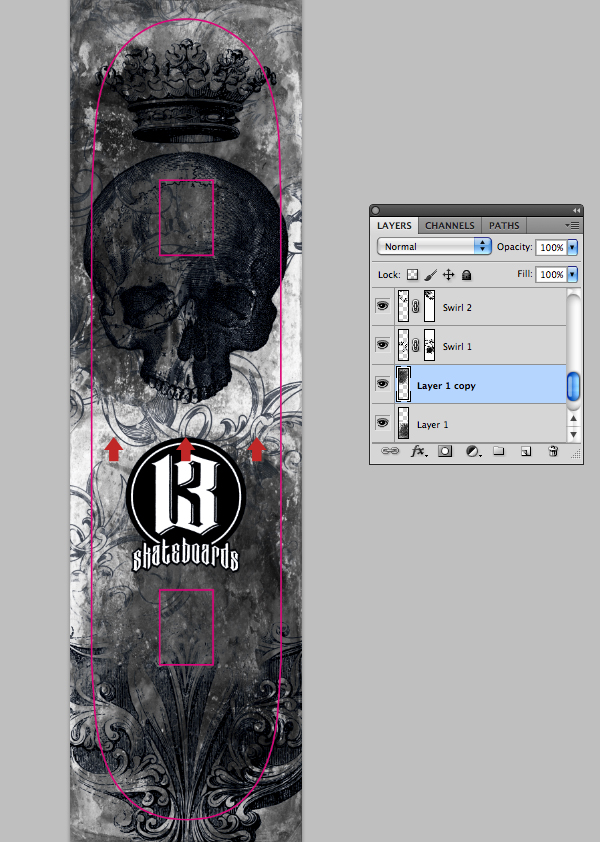
Task: Click the skull artwork on canvas
Action: pyautogui.click(x=184, y=279)
